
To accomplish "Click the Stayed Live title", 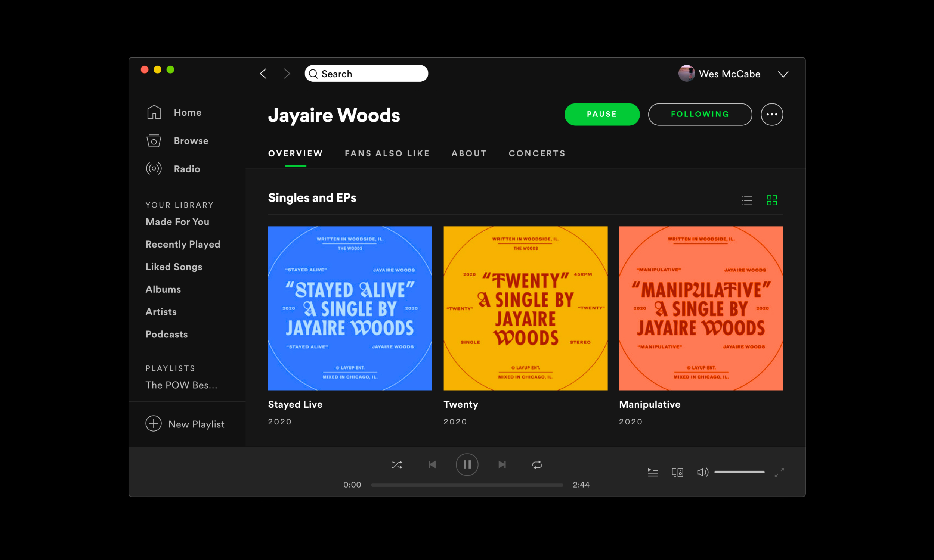I will pos(295,404).
